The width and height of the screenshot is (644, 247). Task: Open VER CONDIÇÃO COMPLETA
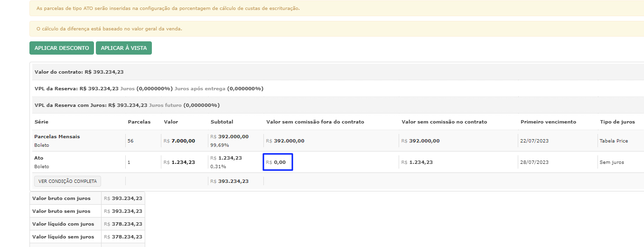point(67,181)
